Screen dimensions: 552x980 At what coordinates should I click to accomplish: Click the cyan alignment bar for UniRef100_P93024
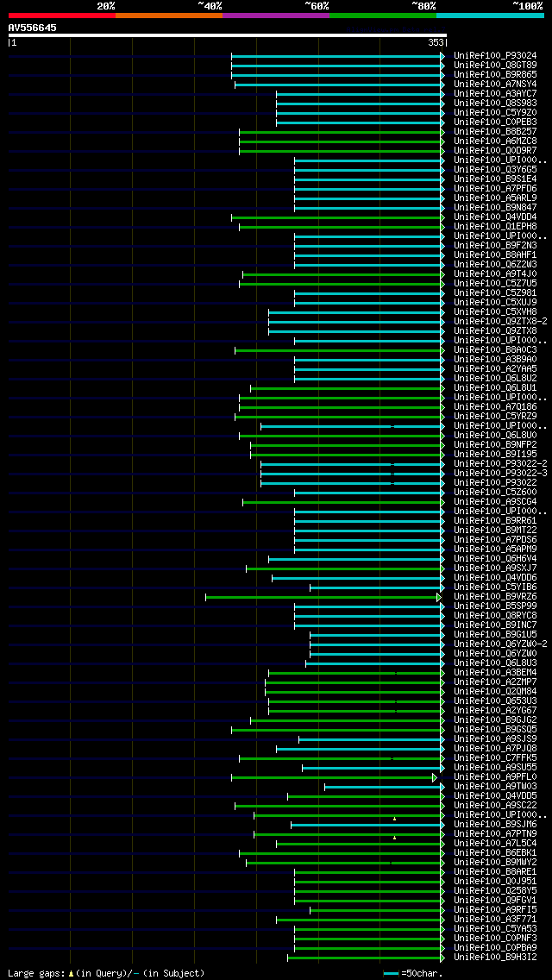click(x=337, y=56)
